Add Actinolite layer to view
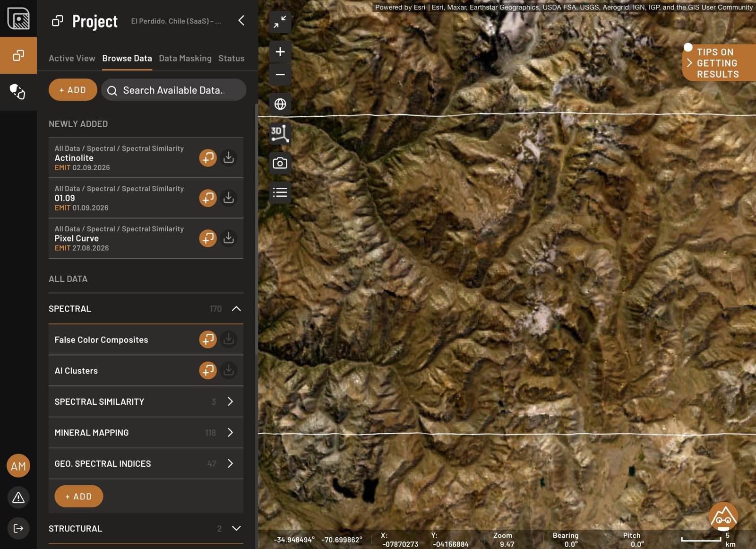 tap(208, 158)
